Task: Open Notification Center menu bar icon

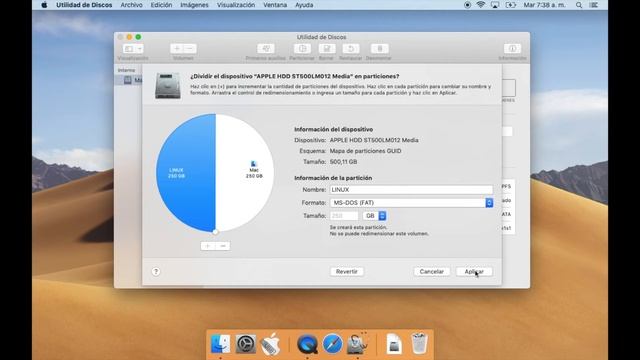Action: (594, 5)
